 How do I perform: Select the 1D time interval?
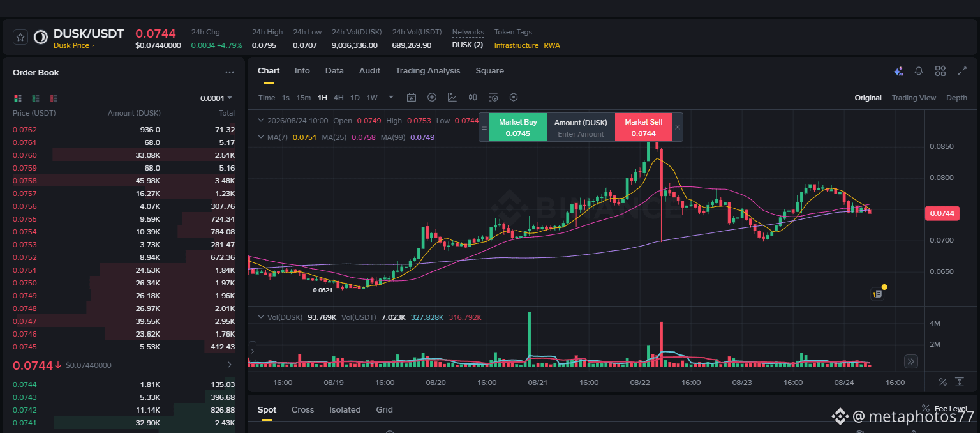tap(355, 98)
